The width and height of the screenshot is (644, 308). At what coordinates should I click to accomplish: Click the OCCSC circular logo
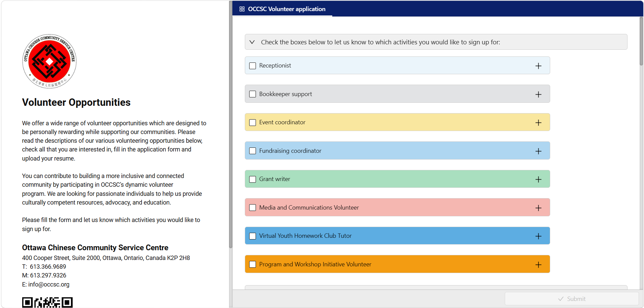pyautogui.click(x=49, y=61)
